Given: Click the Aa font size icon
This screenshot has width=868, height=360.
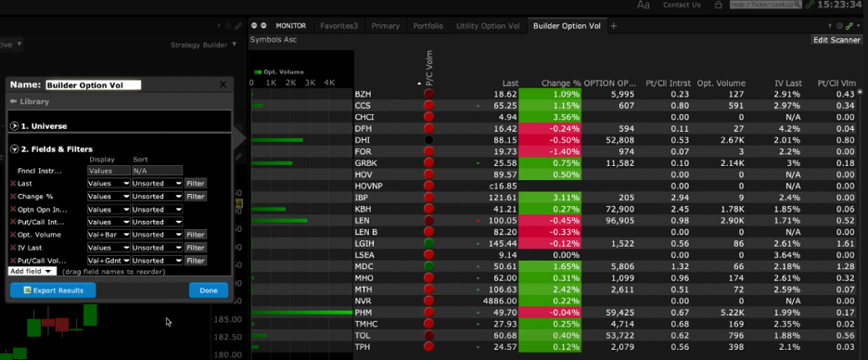Looking at the screenshot, I should [644, 5].
